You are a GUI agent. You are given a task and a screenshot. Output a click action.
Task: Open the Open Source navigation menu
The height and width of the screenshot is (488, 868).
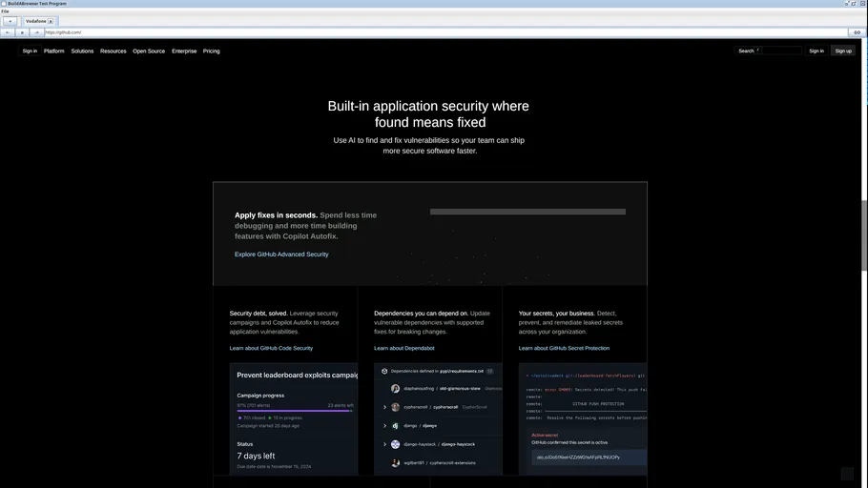click(149, 51)
